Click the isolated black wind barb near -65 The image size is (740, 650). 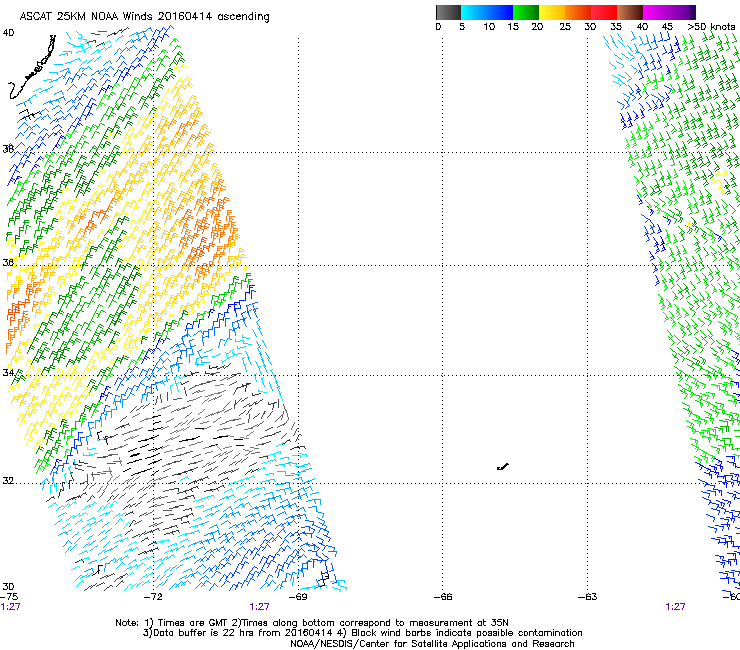click(x=503, y=467)
